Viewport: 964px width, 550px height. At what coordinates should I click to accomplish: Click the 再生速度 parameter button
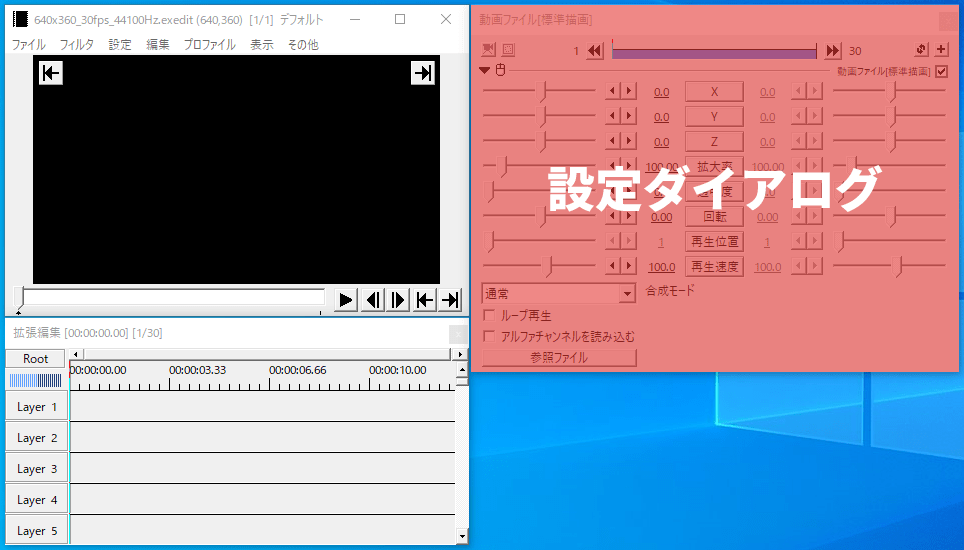[714, 267]
